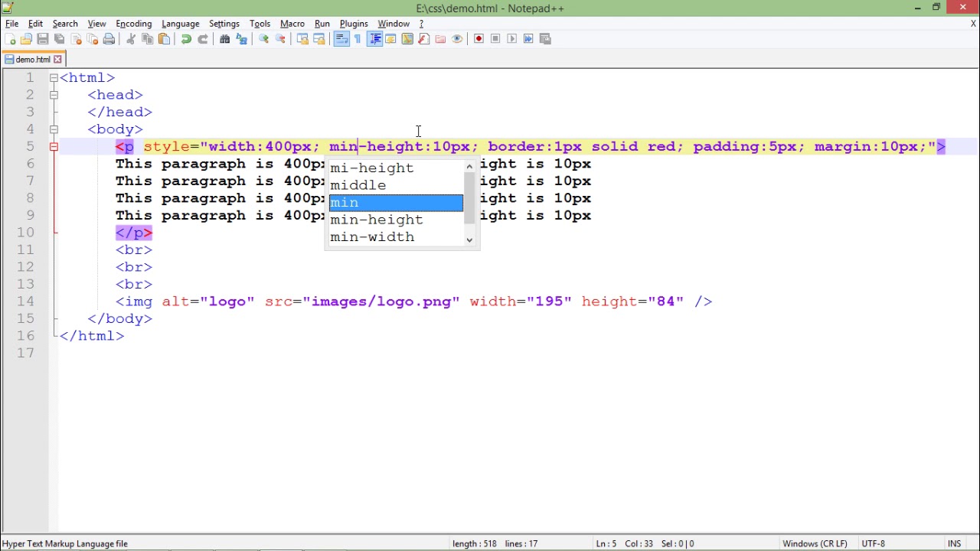This screenshot has width=980, height=551.
Task: Choose "mi-height" from the autocomplete list
Action: coord(396,168)
